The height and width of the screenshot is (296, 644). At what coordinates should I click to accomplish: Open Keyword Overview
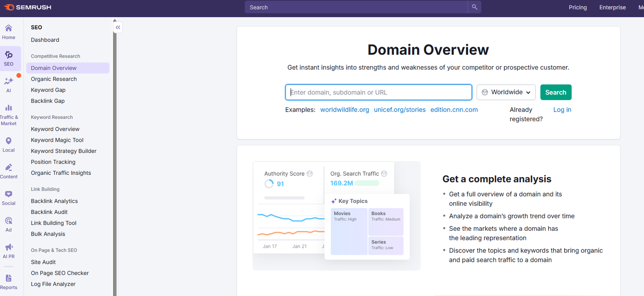click(x=55, y=129)
